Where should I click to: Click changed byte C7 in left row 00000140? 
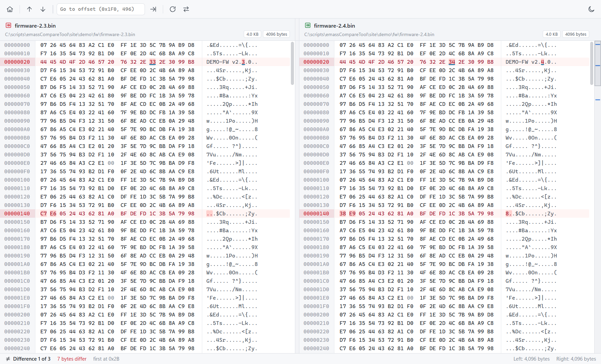pyautogui.click(x=43, y=214)
